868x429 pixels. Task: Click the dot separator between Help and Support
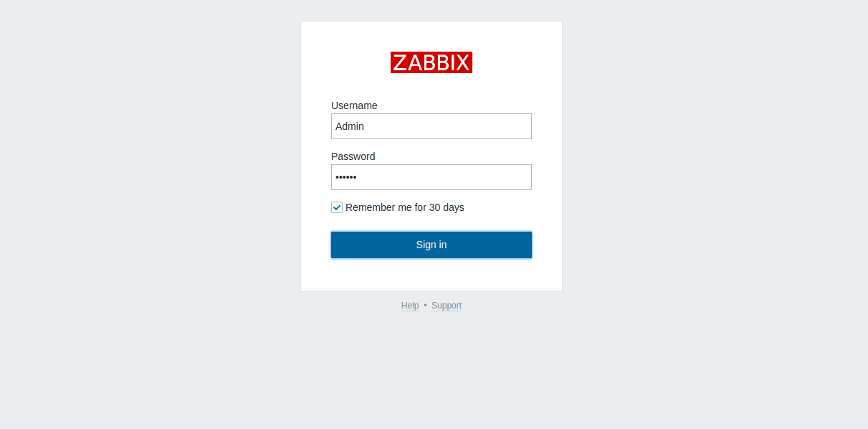pyautogui.click(x=425, y=306)
